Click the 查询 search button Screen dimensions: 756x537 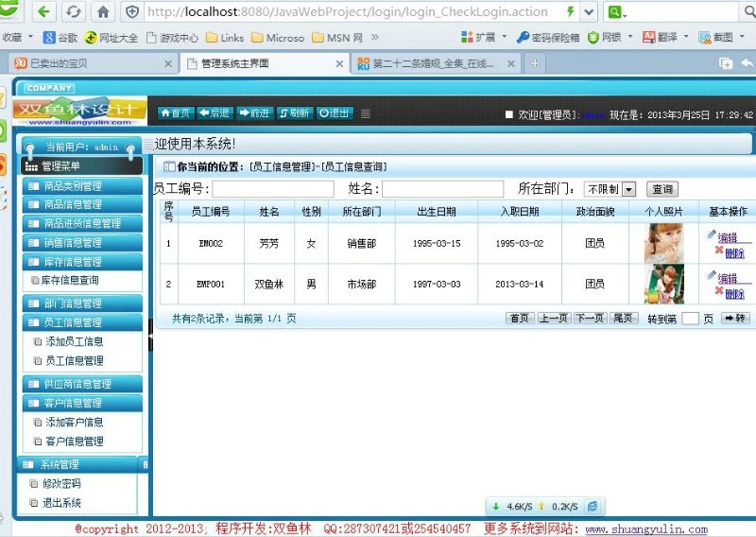click(x=661, y=189)
